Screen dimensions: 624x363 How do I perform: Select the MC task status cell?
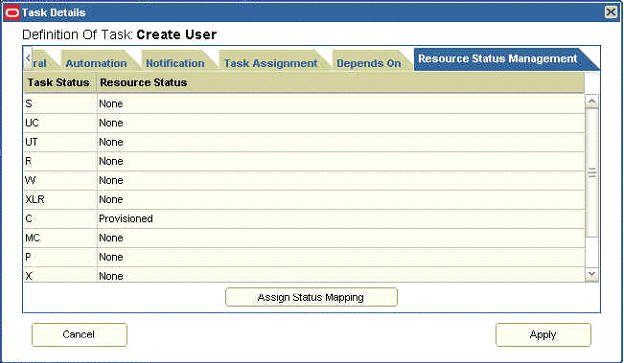click(60, 238)
